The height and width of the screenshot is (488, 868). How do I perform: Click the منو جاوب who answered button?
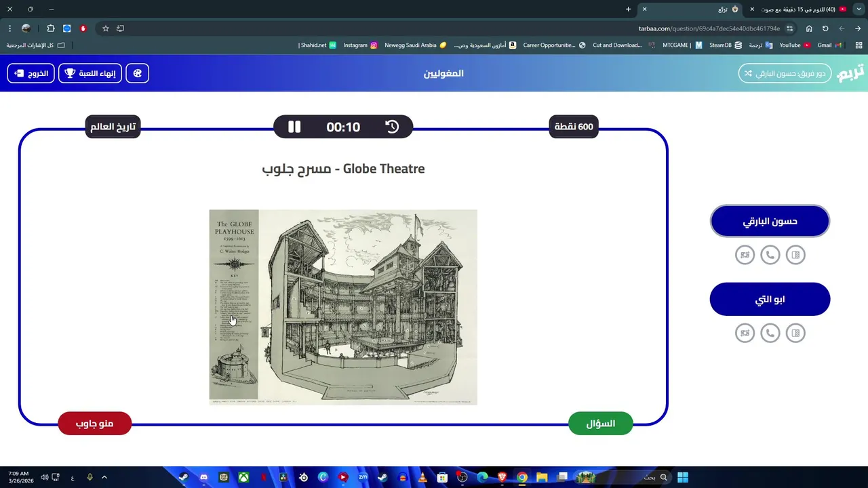tap(95, 424)
